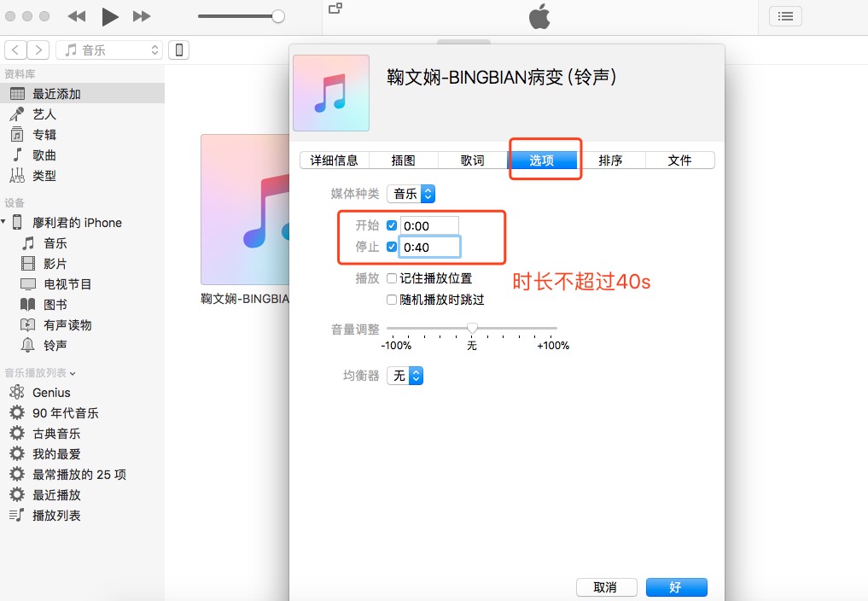Click the Apple logo in the display area
868x601 pixels.
pos(539,16)
